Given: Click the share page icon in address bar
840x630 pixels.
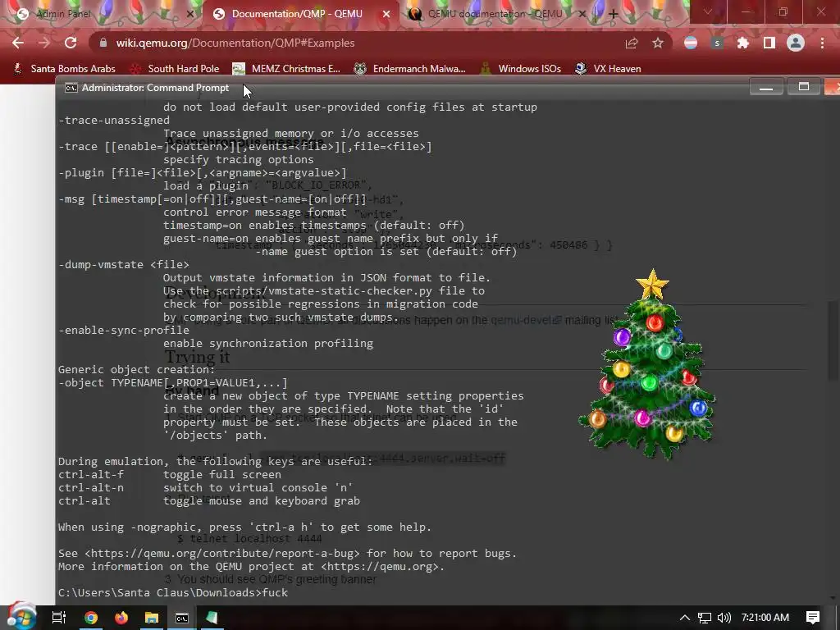Looking at the screenshot, I should [632, 43].
